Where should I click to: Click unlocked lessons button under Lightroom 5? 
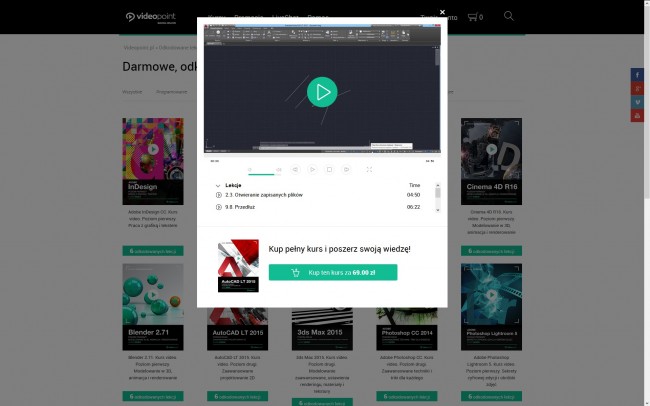492,396
